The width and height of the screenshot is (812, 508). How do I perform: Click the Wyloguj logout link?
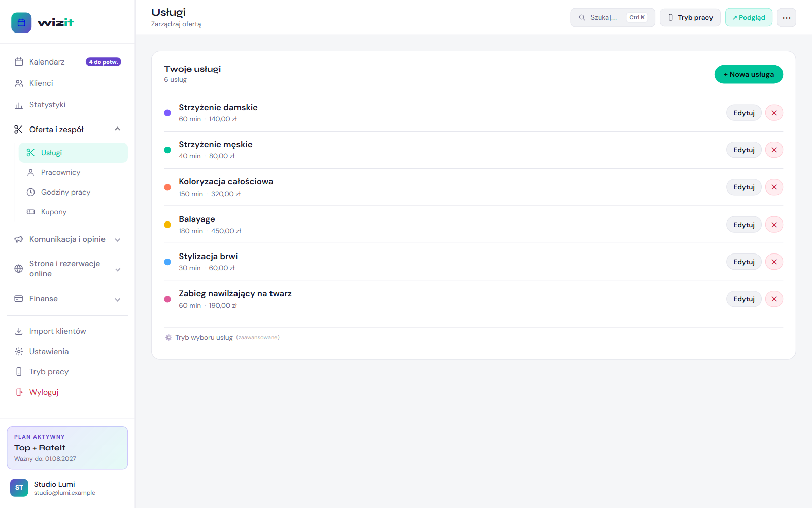(x=67, y=392)
